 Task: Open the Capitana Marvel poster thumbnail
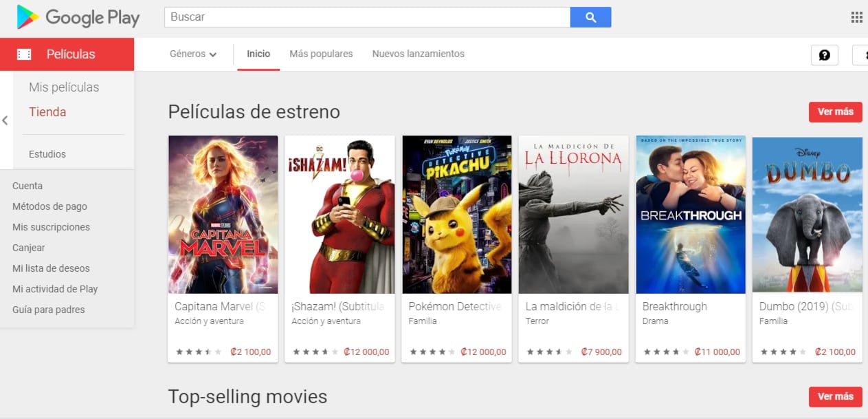click(223, 215)
